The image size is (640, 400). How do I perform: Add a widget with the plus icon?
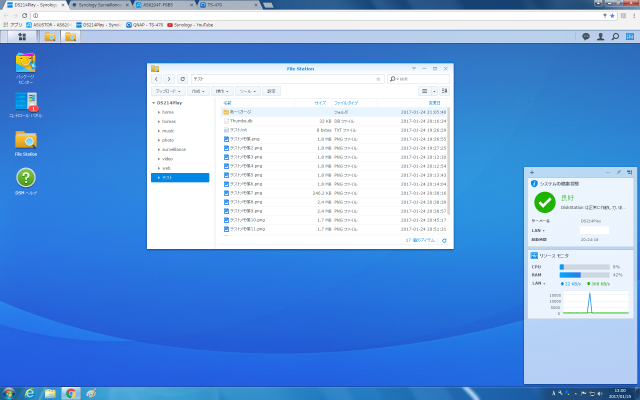pyautogui.click(x=532, y=172)
